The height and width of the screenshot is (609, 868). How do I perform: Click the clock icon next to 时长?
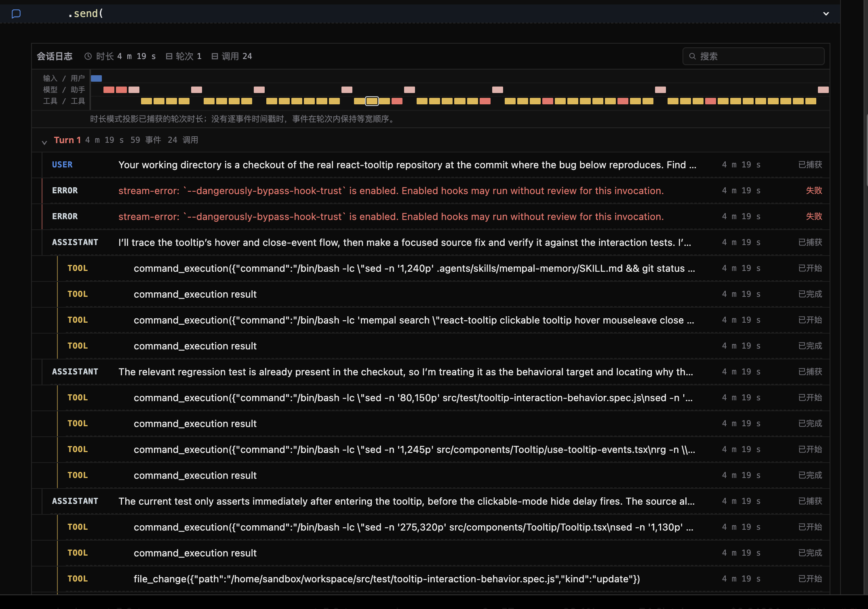(88, 56)
